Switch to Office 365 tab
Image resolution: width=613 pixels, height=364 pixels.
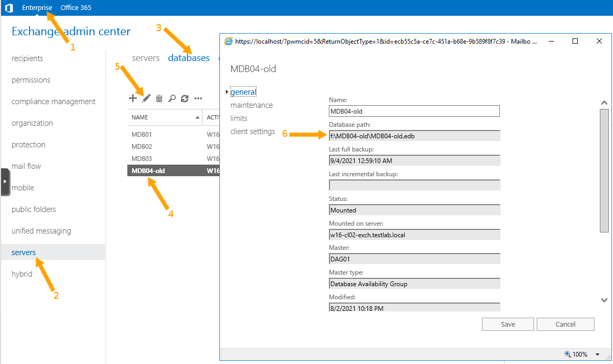(x=76, y=7)
